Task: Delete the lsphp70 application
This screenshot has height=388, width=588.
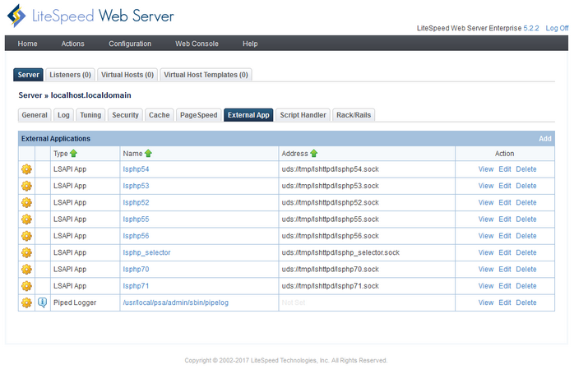Action: [x=526, y=270]
